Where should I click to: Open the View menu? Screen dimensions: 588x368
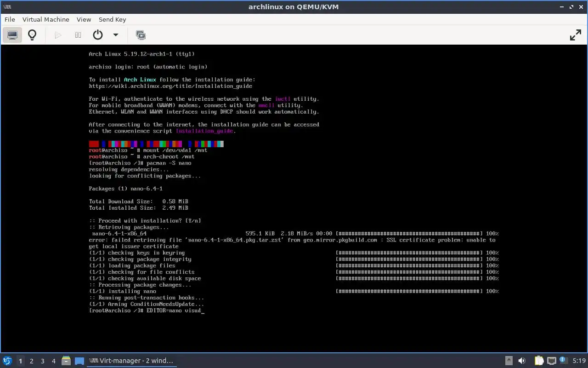pyautogui.click(x=84, y=19)
